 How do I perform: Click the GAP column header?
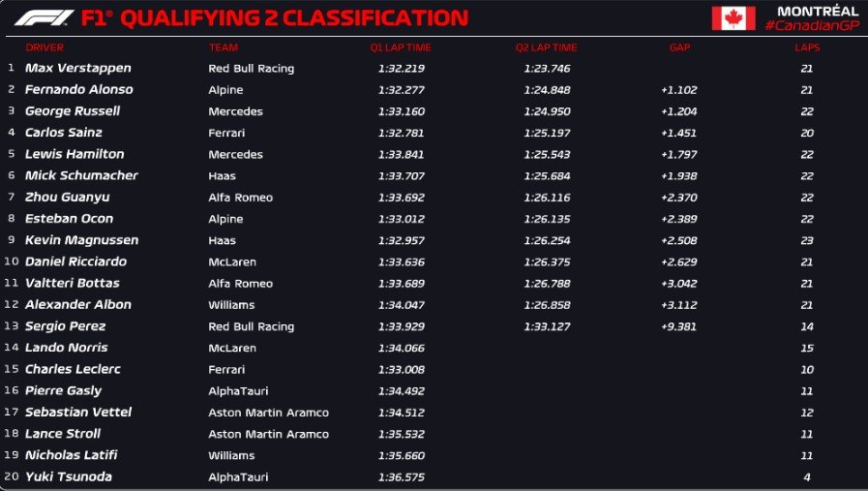coord(679,47)
